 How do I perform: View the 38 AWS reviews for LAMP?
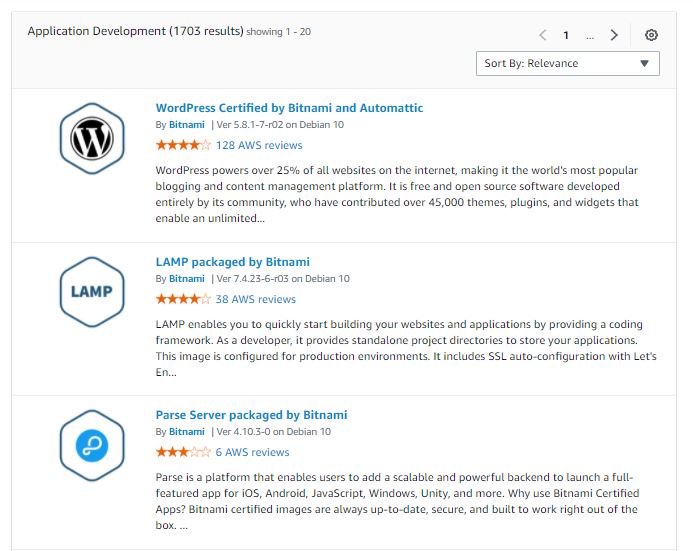click(x=256, y=299)
